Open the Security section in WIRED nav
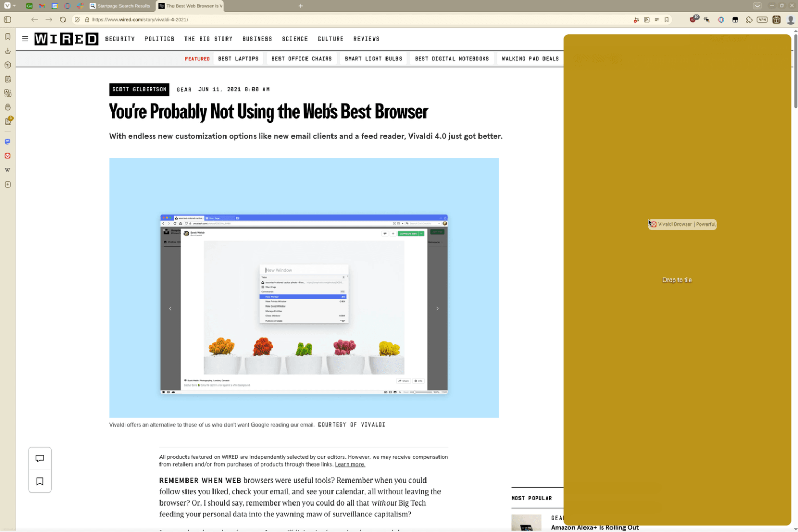Screen dimensions: 798x532 click(x=120, y=39)
